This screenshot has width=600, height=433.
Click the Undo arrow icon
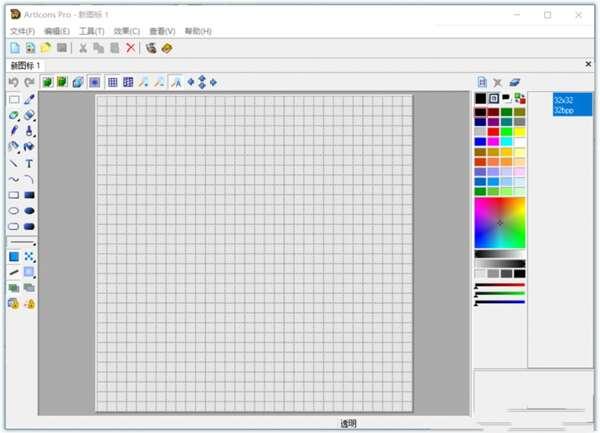[14, 82]
